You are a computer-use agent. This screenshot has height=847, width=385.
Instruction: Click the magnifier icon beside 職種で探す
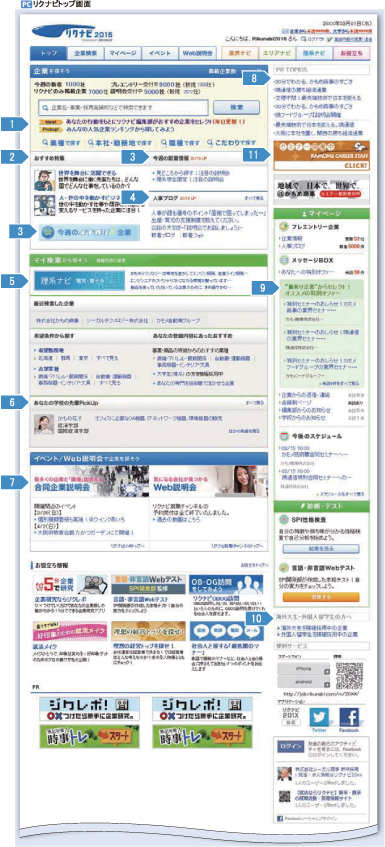(x=164, y=143)
